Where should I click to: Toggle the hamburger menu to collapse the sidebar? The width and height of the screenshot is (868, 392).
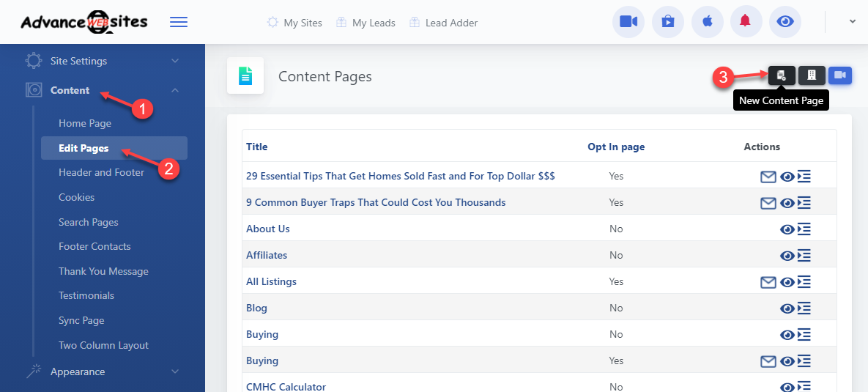point(178,22)
